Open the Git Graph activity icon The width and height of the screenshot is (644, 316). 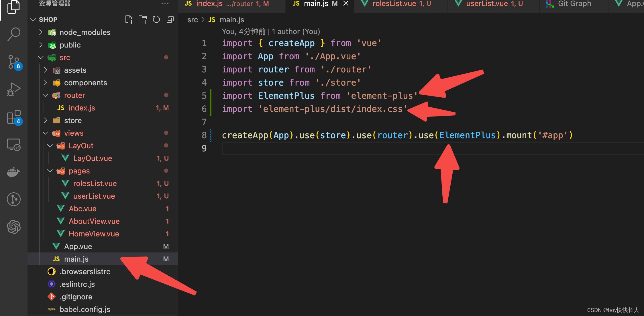point(13,199)
